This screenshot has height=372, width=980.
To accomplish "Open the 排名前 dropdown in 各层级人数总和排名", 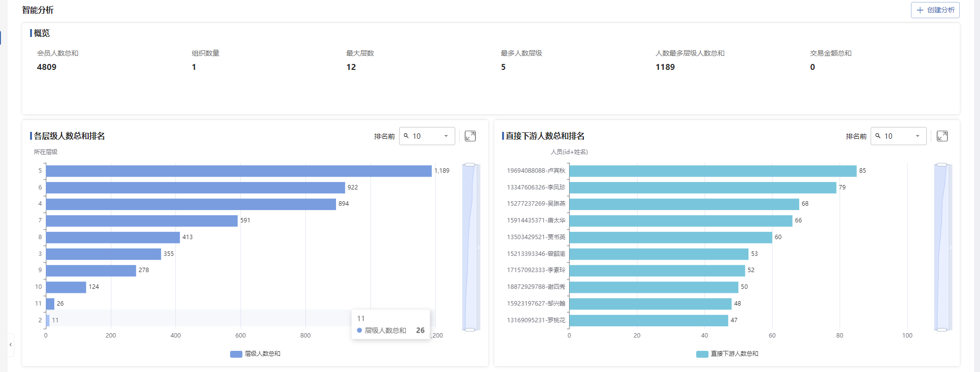I will click(x=427, y=136).
